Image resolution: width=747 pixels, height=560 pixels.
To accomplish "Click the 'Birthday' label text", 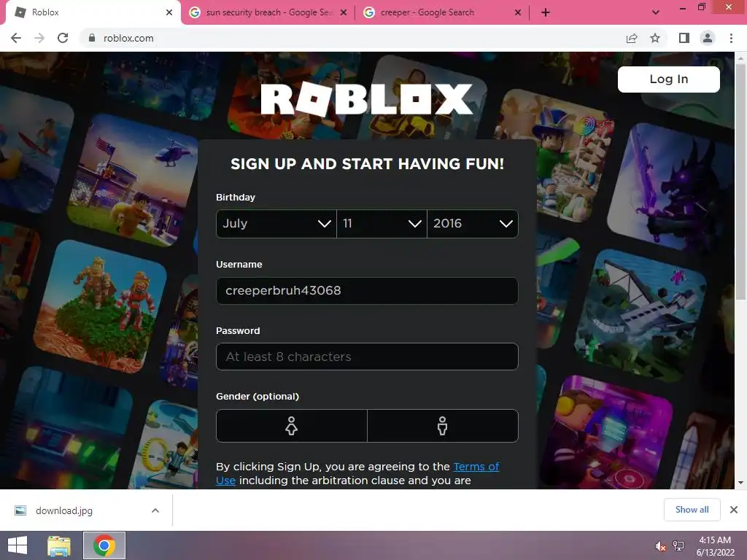I will pyautogui.click(x=236, y=197).
